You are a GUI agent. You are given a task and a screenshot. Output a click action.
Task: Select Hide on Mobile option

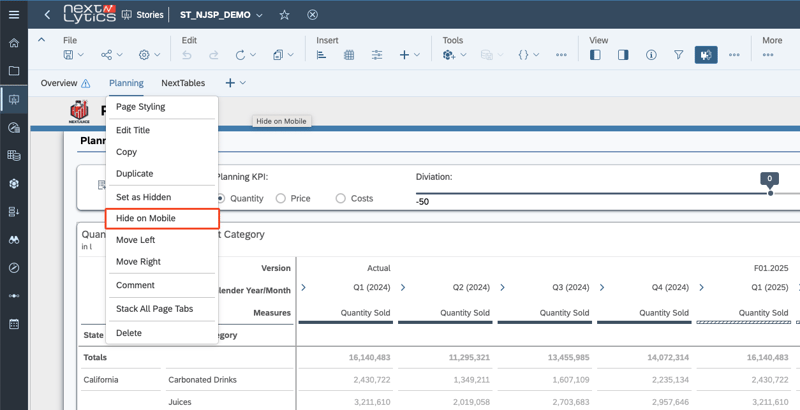point(162,218)
